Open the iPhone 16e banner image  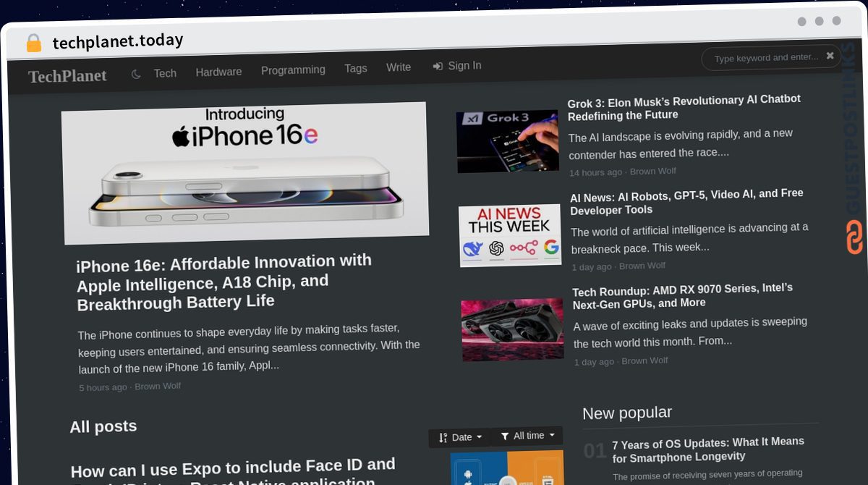244,172
